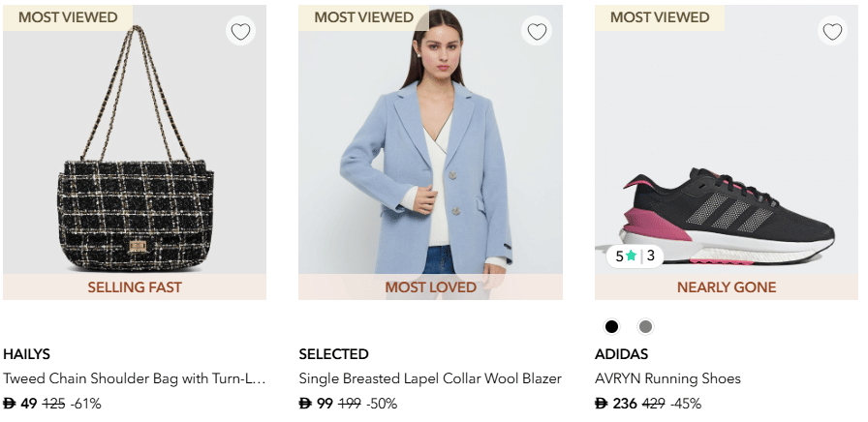Viewport: 868px width, 422px height.
Task: Click the HAILYS brand name
Action: pos(26,354)
